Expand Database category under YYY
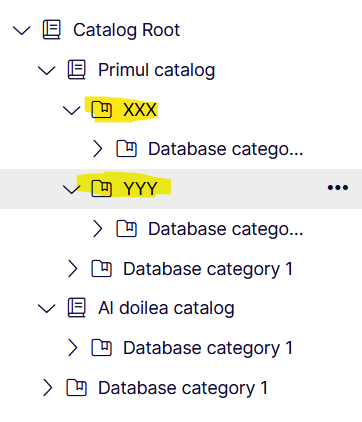This screenshot has width=362, height=422. point(97,229)
